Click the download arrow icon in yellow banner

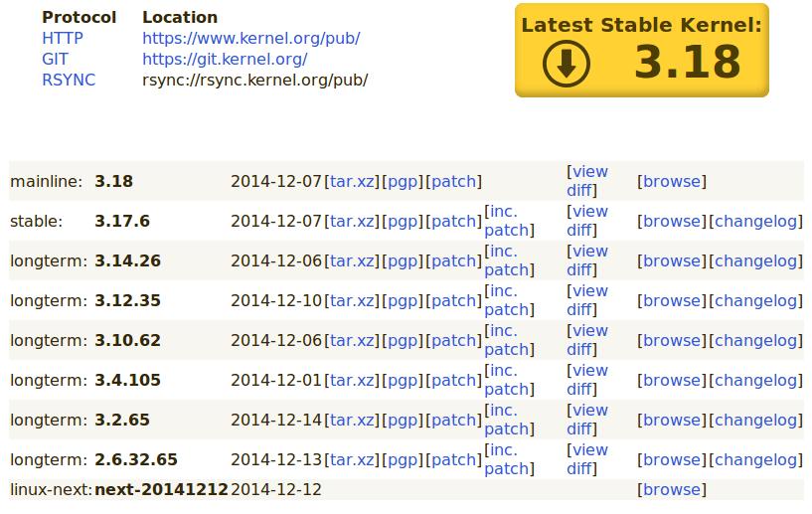coord(567,64)
